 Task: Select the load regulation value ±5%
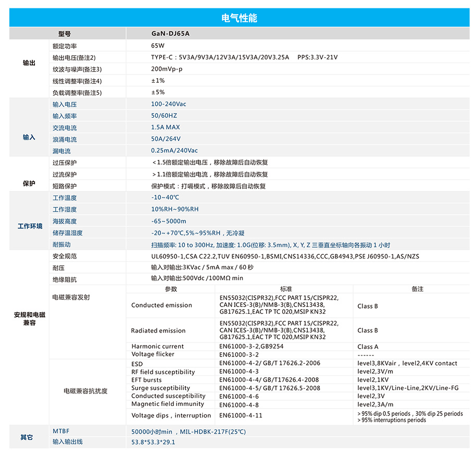click(x=158, y=92)
